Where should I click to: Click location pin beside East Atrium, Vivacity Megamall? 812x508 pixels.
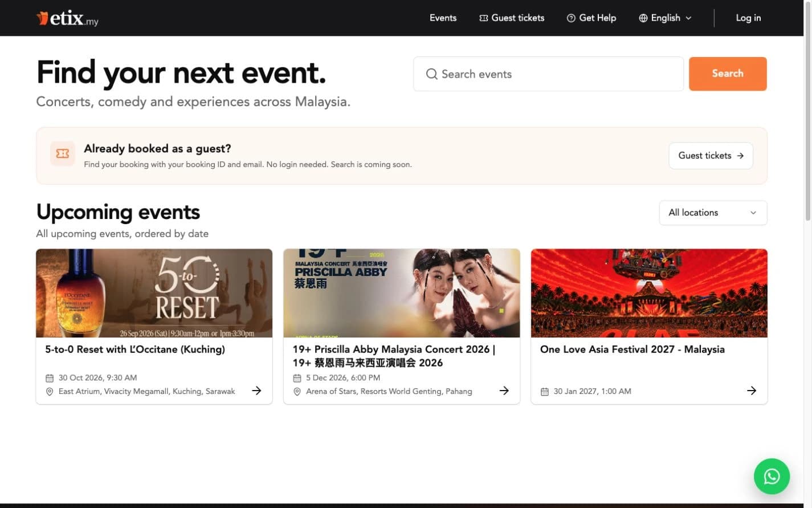50,392
